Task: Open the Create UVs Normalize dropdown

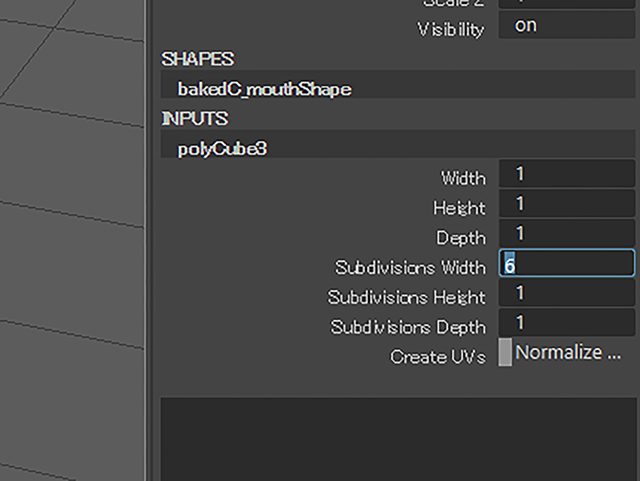Action: pyautogui.click(x=567, y=352)
